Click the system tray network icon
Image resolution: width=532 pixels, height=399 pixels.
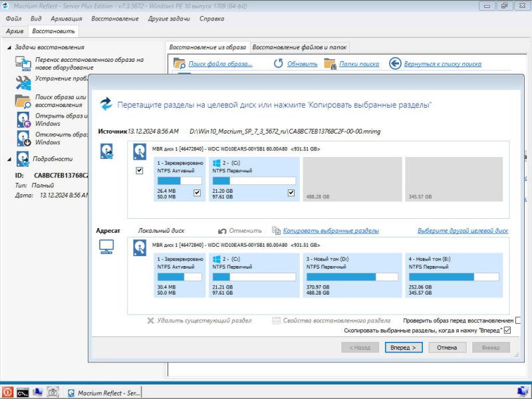pyautogui.click(x=523, y=392)
